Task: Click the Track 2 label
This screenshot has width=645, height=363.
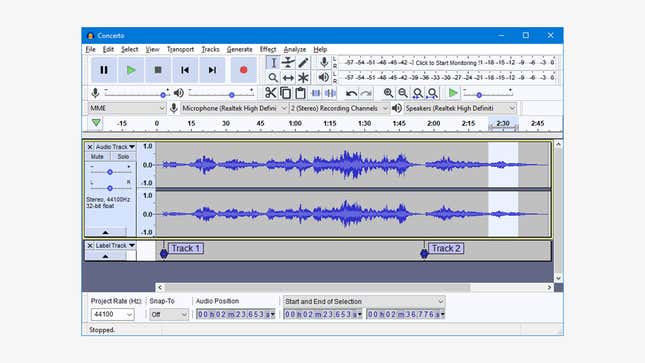Action: [x=446, y=248]
